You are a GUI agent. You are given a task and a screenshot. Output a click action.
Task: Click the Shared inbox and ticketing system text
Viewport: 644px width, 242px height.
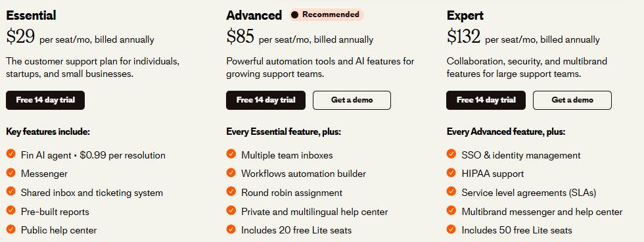click(92, 193)
